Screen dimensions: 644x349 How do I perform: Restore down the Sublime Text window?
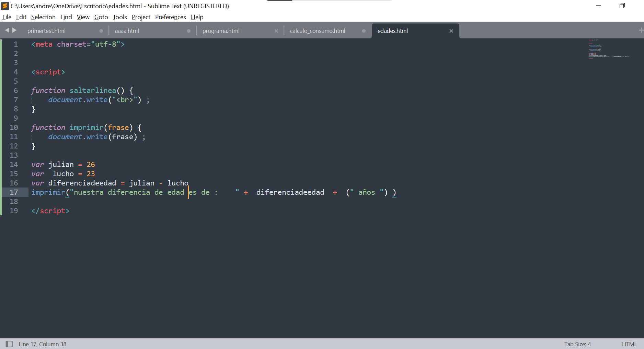[x=622, y=6]
